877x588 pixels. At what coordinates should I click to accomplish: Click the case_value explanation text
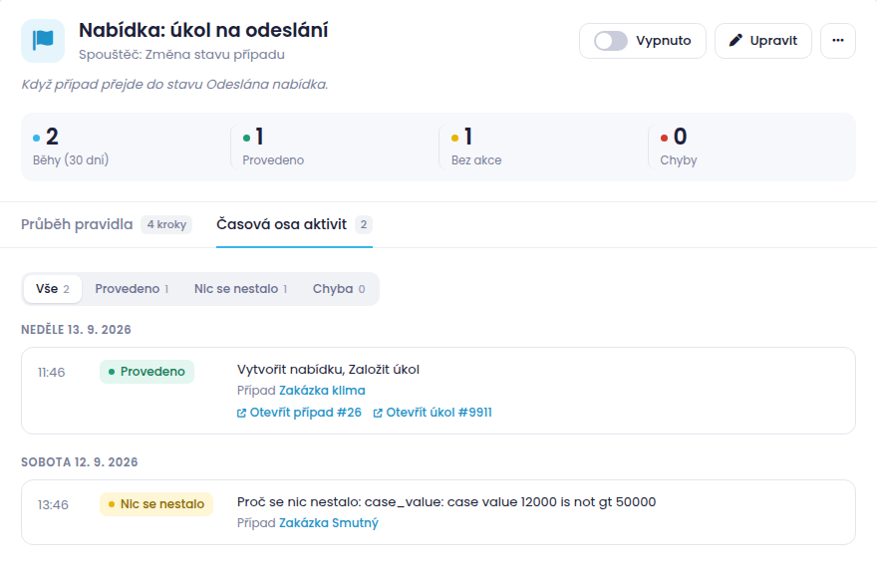[x=446, y=502]
